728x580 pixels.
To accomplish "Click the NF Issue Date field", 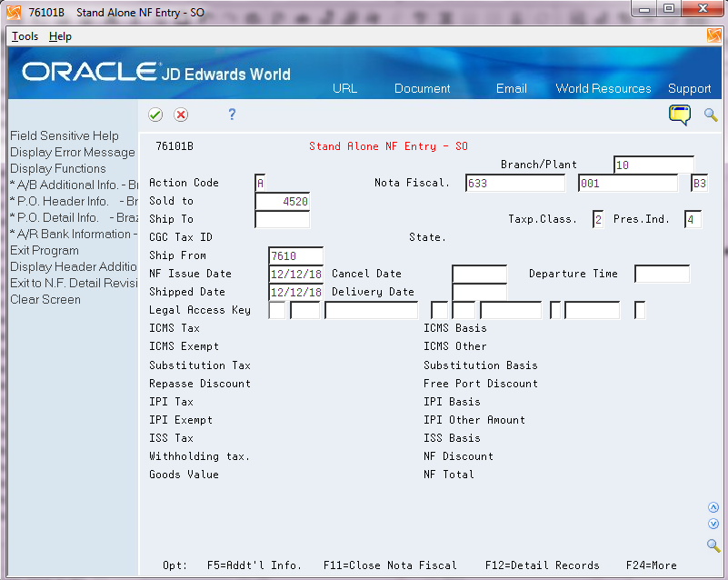I will click(295, 274).
